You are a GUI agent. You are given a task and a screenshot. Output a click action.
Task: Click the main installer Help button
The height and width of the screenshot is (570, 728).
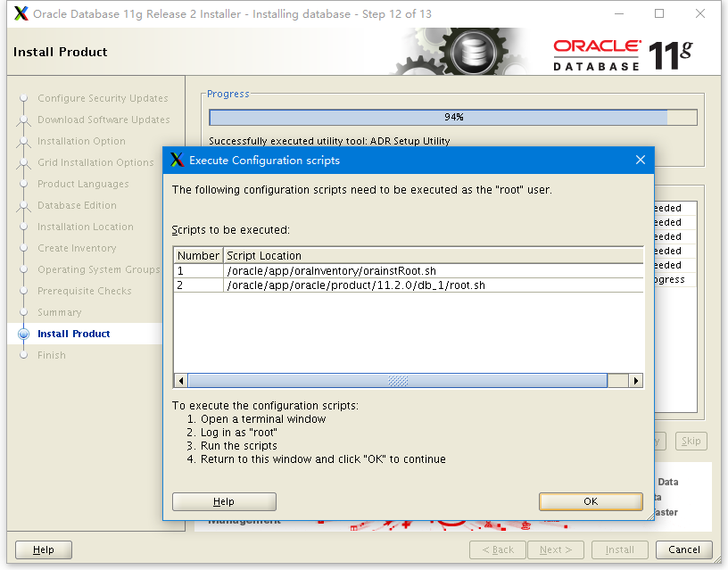[44, 549]
